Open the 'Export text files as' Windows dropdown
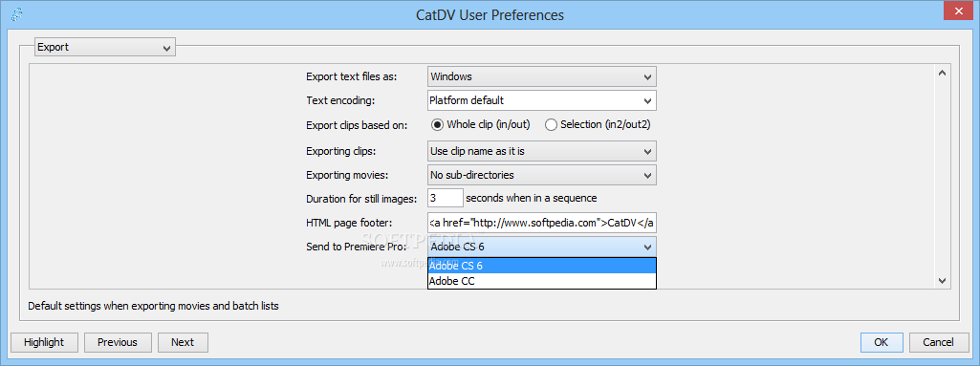Image resolution: width=980 pixels, height=366 pixels. click(x=542, y=76)
